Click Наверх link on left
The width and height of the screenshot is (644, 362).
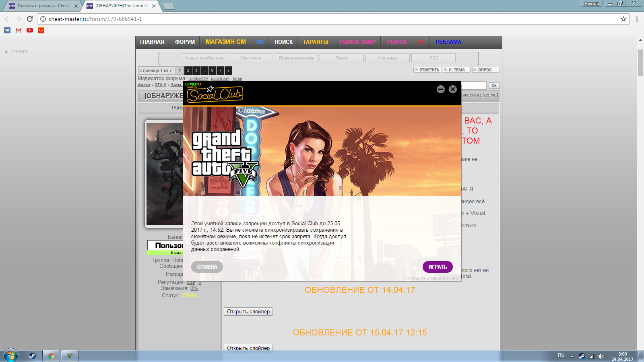click(x=17, y=51)
